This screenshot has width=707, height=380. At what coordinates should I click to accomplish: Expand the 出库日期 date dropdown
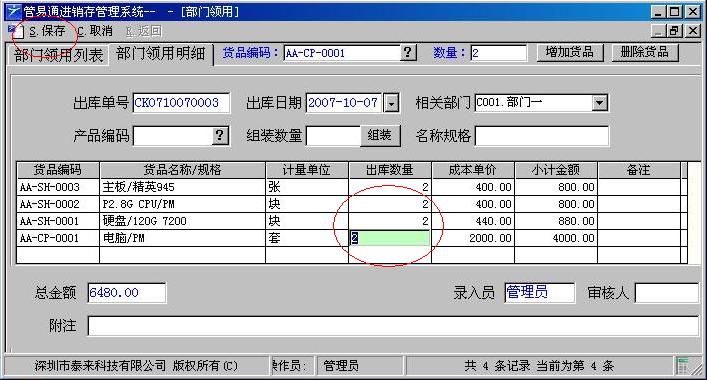click(x=391, y=103)
